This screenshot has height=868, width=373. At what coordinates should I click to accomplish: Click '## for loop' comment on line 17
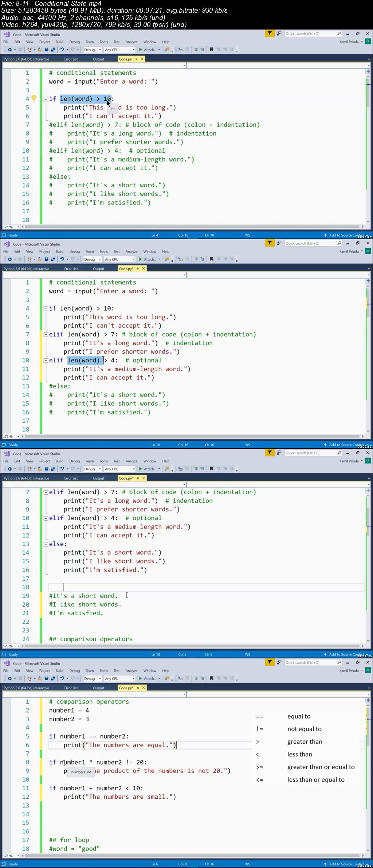tap(69, 840)
